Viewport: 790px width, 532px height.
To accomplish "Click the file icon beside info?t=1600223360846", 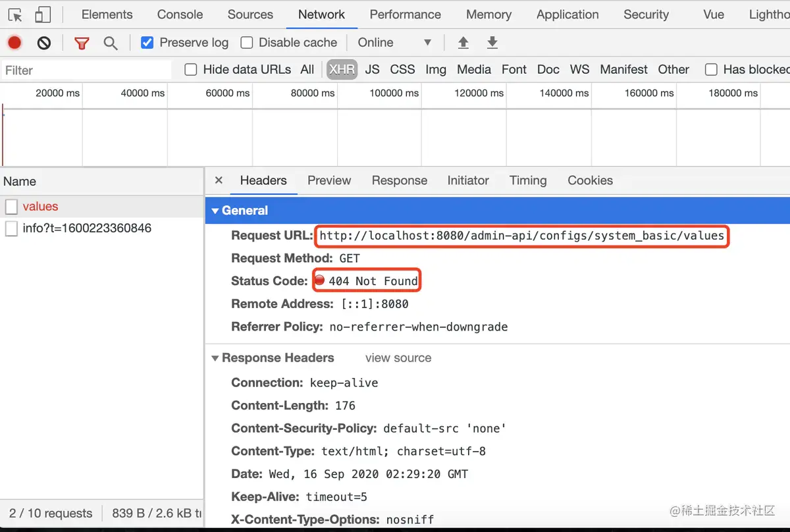I will [11, 228].
